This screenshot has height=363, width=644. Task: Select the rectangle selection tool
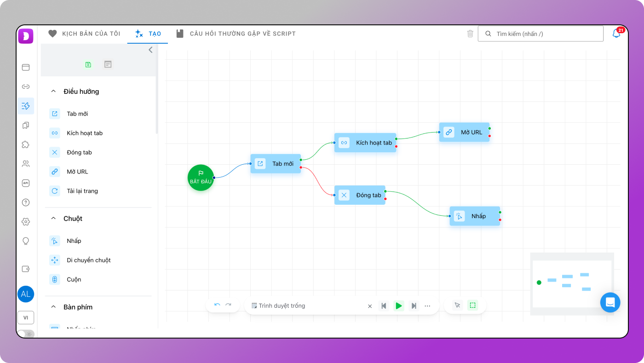472,305
